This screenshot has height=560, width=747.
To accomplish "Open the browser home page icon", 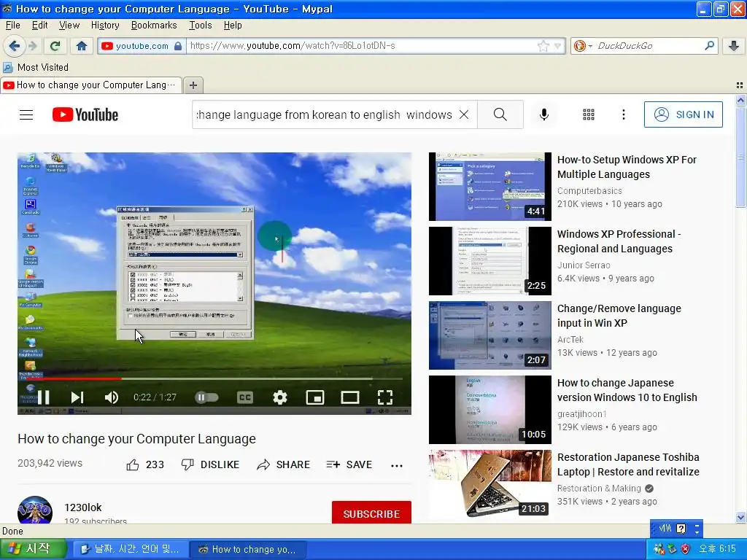I will tap(82, 46).
